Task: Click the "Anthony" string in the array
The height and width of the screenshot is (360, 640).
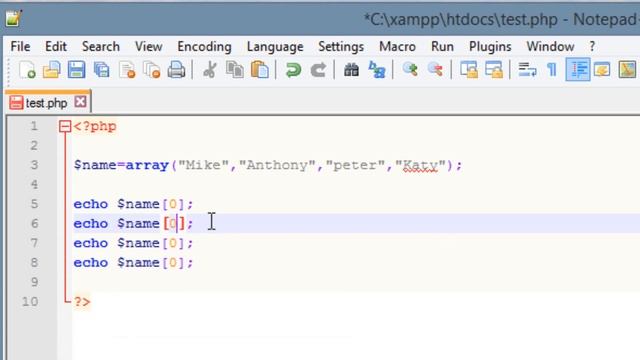Action: click(277, 165)
